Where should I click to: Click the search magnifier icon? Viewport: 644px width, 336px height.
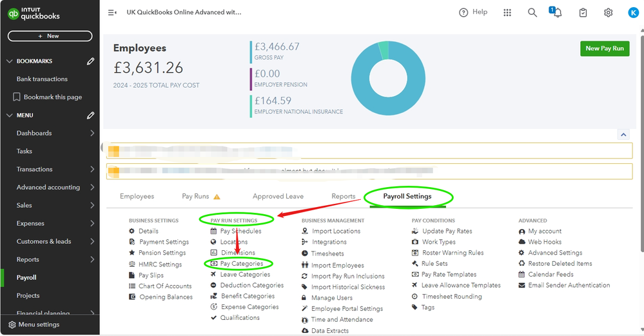[532, 13]
